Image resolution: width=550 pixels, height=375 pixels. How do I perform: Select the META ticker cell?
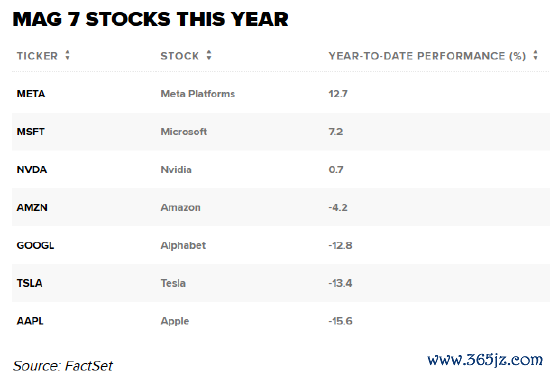tap(31, 94)
